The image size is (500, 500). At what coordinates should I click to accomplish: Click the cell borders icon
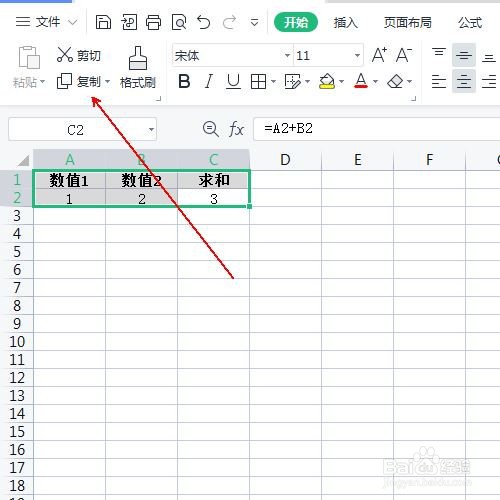tap(258, 81)
